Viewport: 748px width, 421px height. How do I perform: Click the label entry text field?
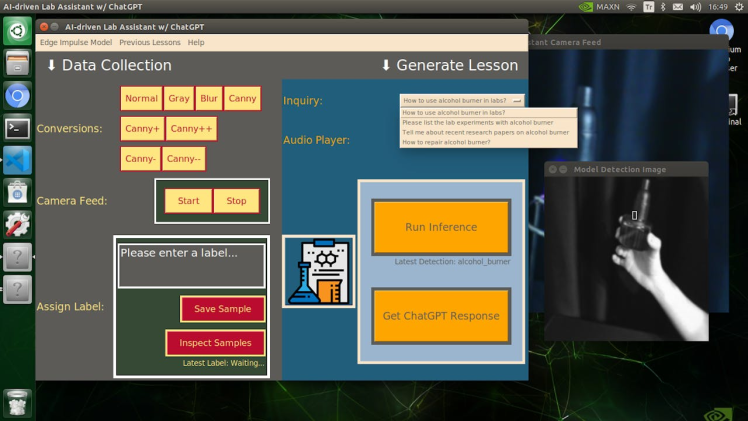(191, 266)
